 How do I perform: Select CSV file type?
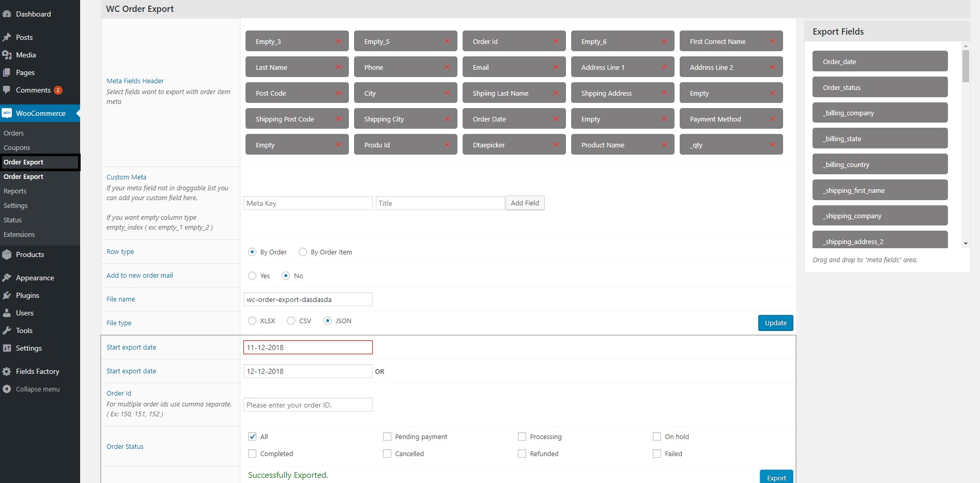[x=291, y=321]
